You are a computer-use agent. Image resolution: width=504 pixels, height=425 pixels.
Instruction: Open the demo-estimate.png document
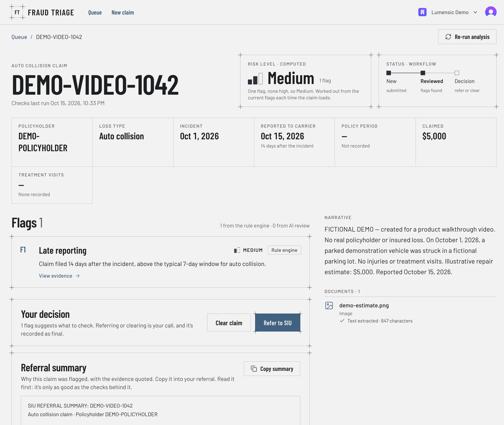coord(364,306)
